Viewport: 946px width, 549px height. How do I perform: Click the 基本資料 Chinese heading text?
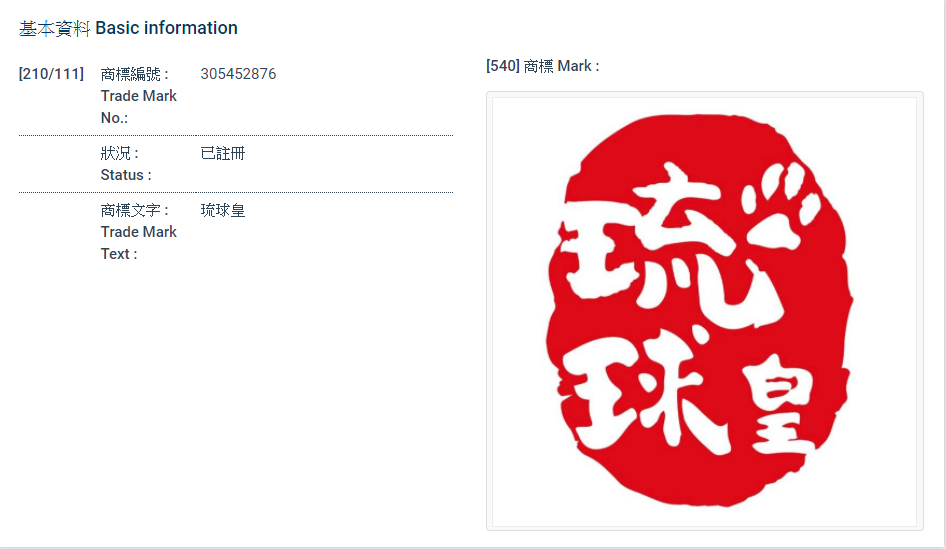coord(55,28)
